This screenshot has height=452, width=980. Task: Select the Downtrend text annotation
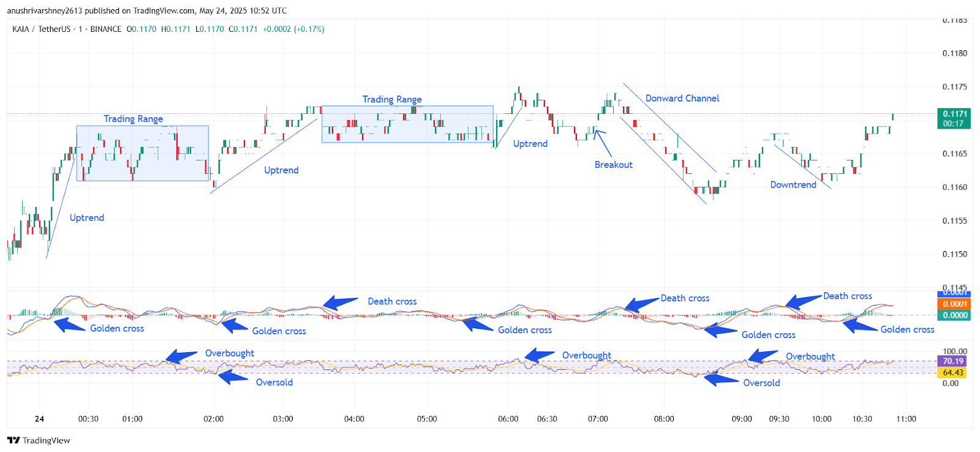[x=793, y=184]
